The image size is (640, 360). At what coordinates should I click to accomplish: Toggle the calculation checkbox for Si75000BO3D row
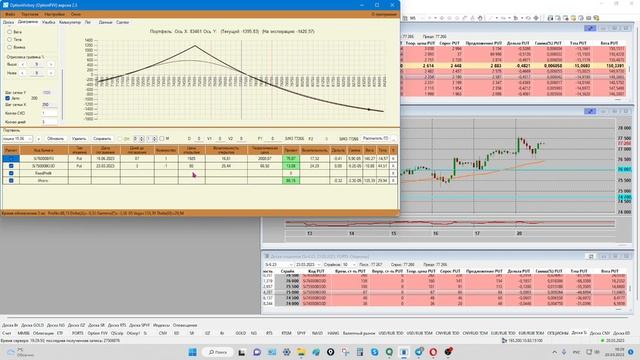[x=11, y=166]
